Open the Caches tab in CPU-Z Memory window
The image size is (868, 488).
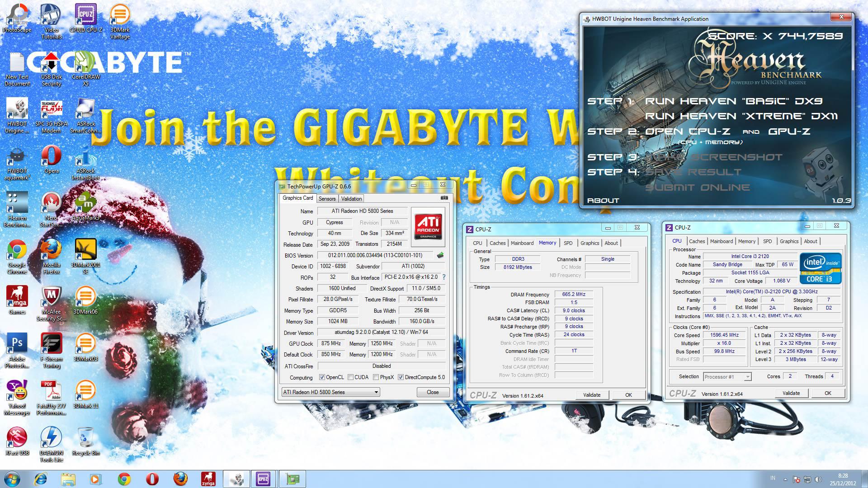click(x=497, y=243)
